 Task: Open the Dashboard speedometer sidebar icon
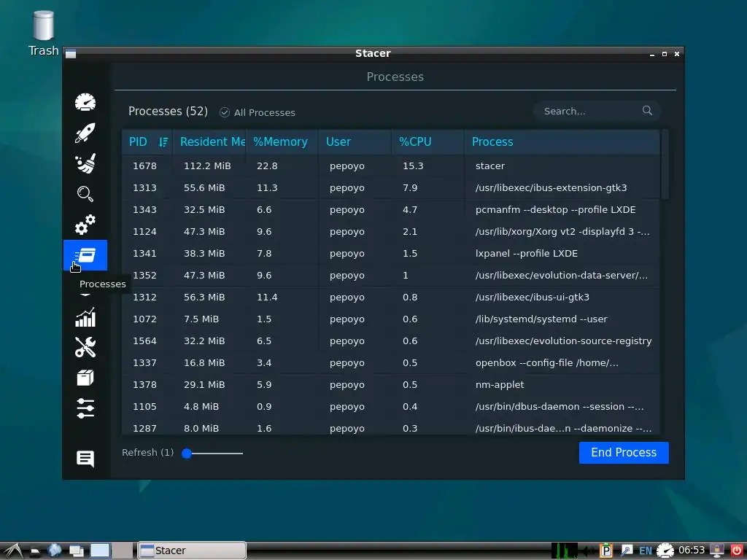[x=85, y=102]
